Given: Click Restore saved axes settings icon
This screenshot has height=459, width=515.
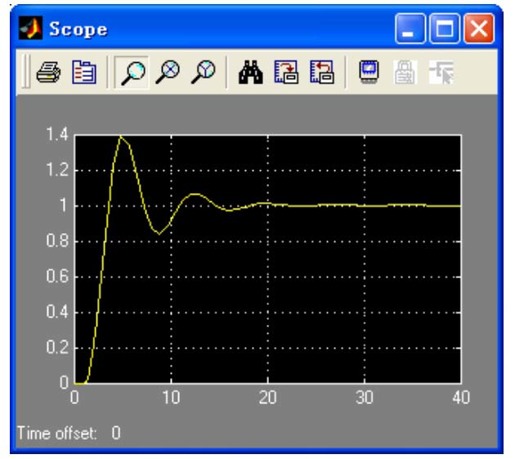Looking at the screenshot, I should (322, 72).
